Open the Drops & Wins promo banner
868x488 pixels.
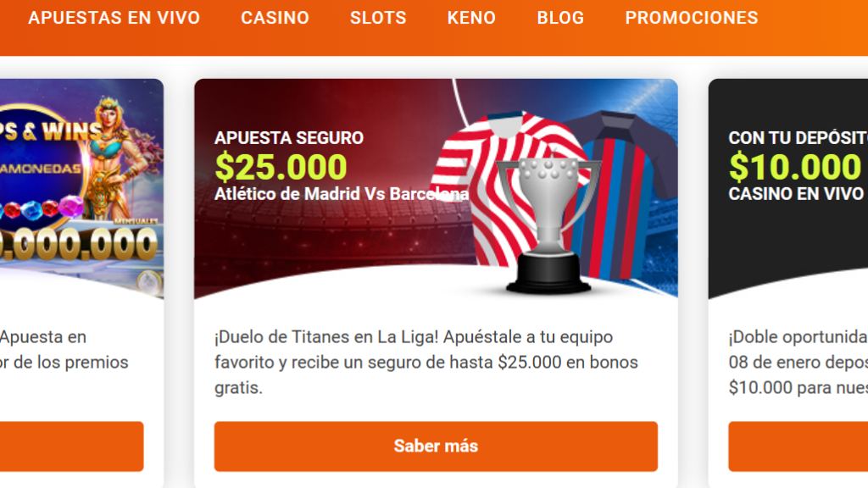[81, 188]
